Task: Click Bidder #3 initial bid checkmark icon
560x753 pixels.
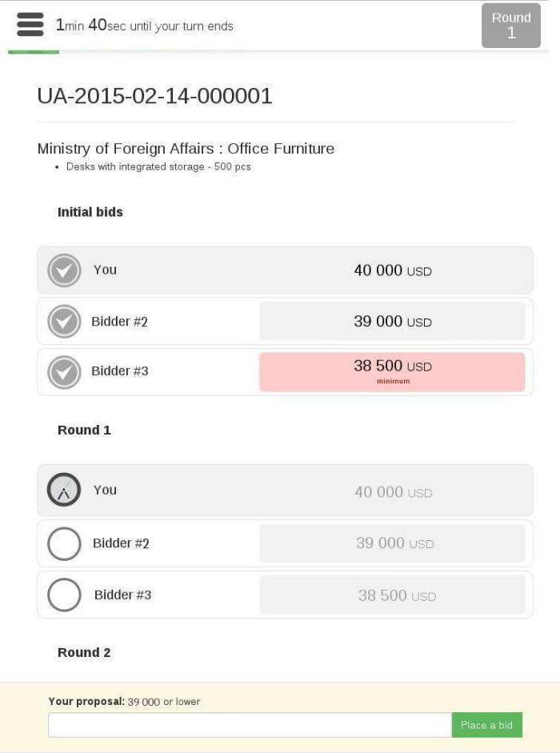Action: point(64,372)
